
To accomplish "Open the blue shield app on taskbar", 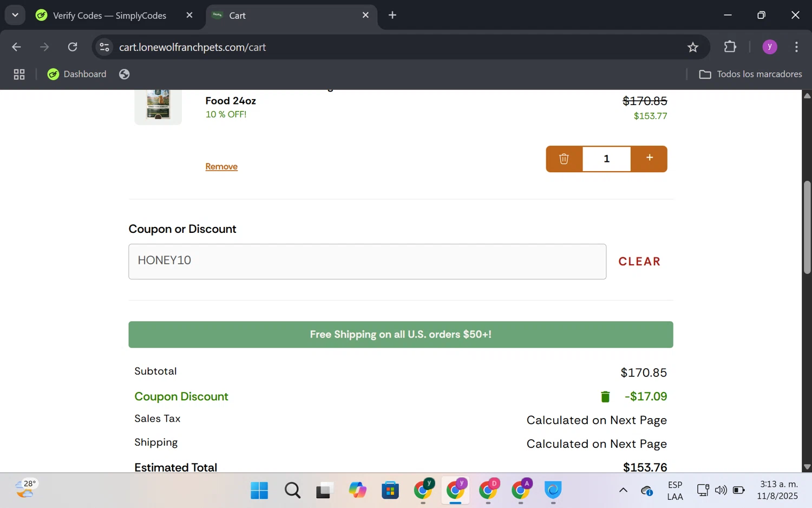I will [x=553, y=490].
